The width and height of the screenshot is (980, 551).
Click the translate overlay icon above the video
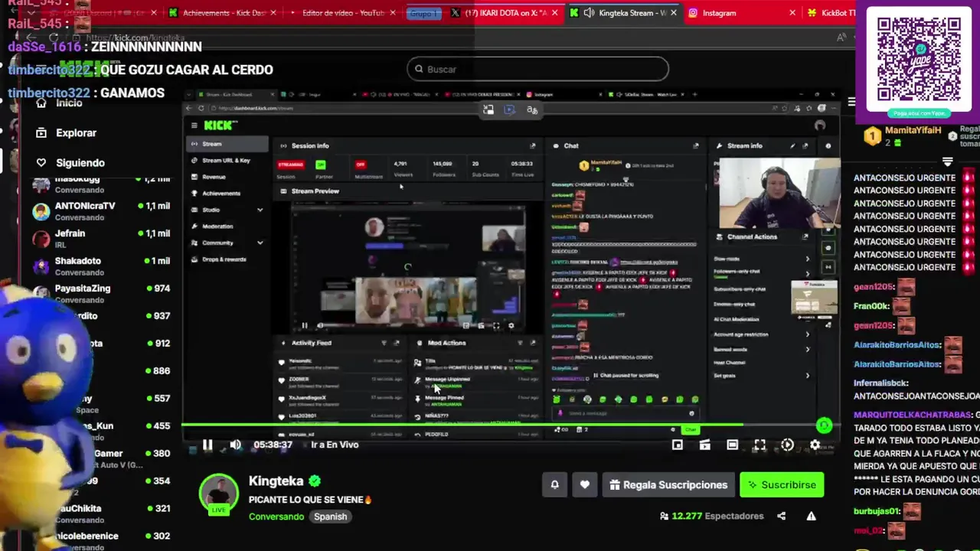pos(532,110)
